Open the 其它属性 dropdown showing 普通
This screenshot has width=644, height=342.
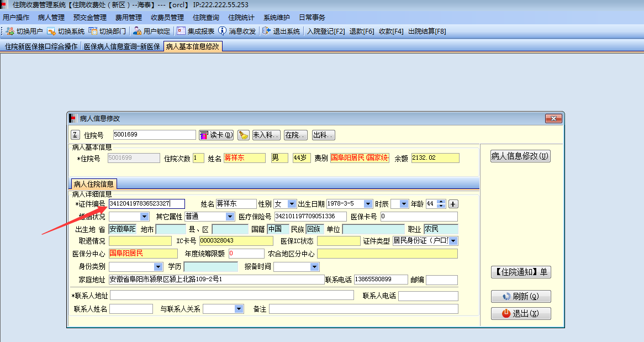pyautogui.click(x=230, y=217)
